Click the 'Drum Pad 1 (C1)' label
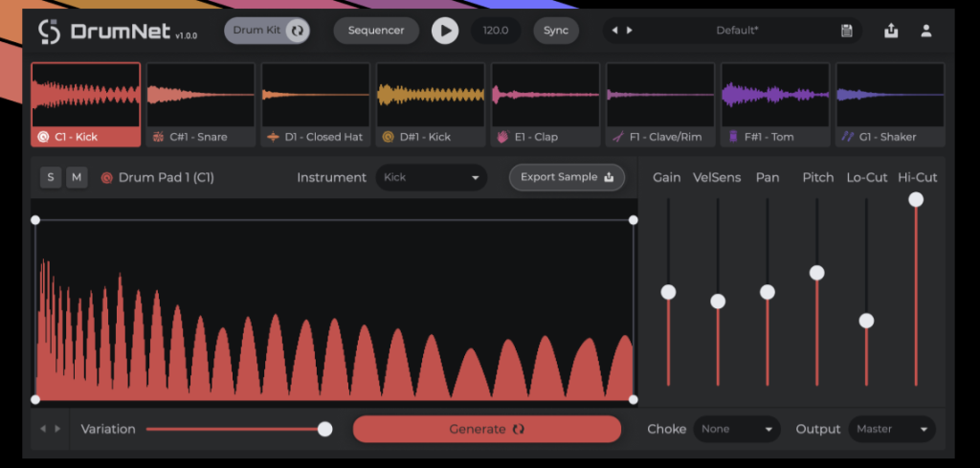980x468 pixels. click(167, 177)
